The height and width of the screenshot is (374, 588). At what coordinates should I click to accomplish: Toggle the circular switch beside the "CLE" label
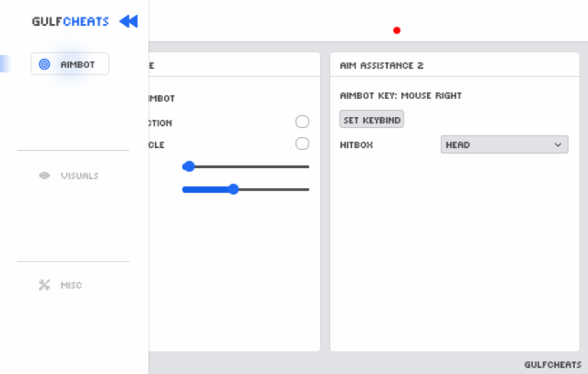302,144
